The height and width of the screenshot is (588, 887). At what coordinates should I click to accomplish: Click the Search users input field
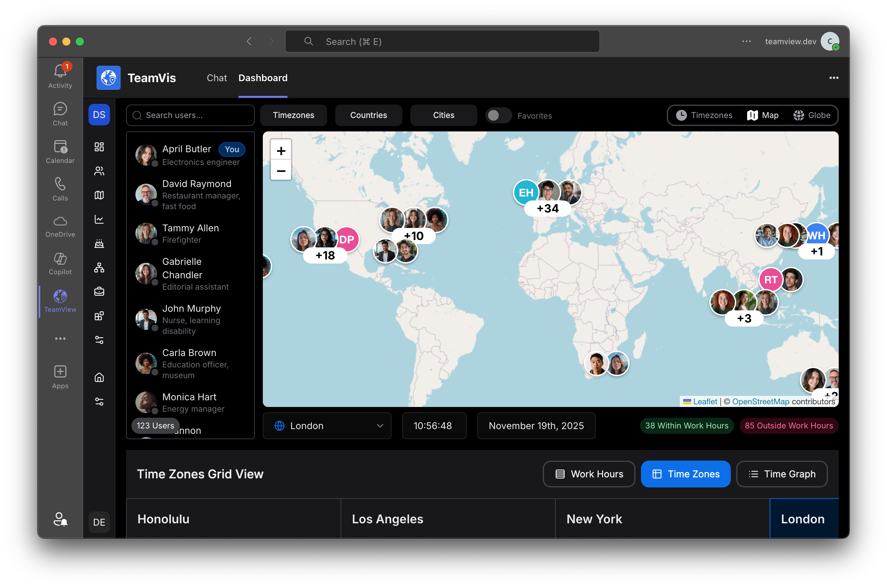click(x=190, y=115)
